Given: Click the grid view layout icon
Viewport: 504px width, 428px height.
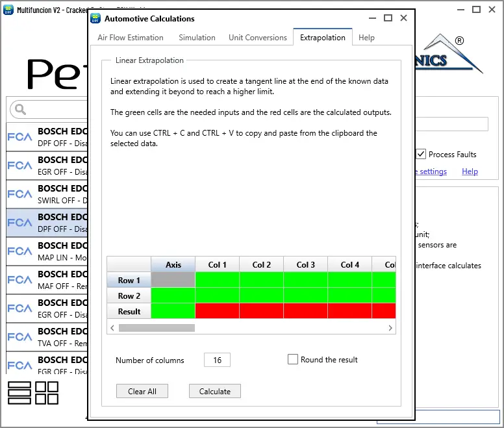Looking at the screenshot, I should (x=47, y=394).
